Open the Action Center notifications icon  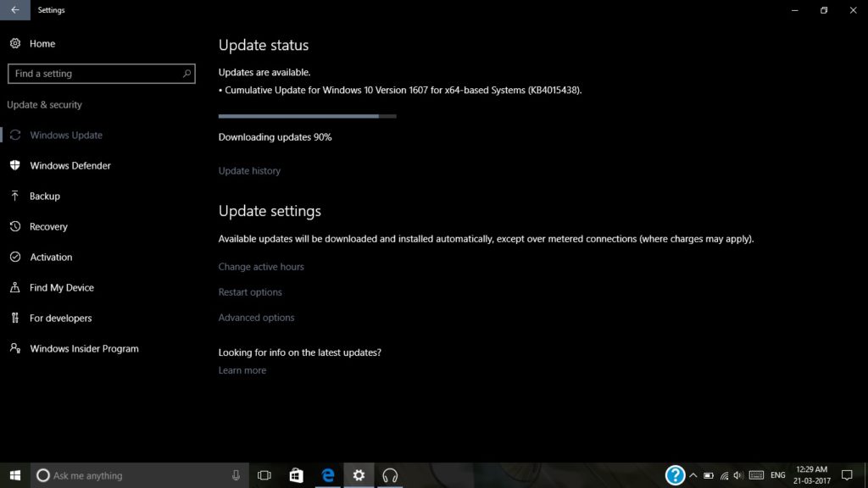847,475
